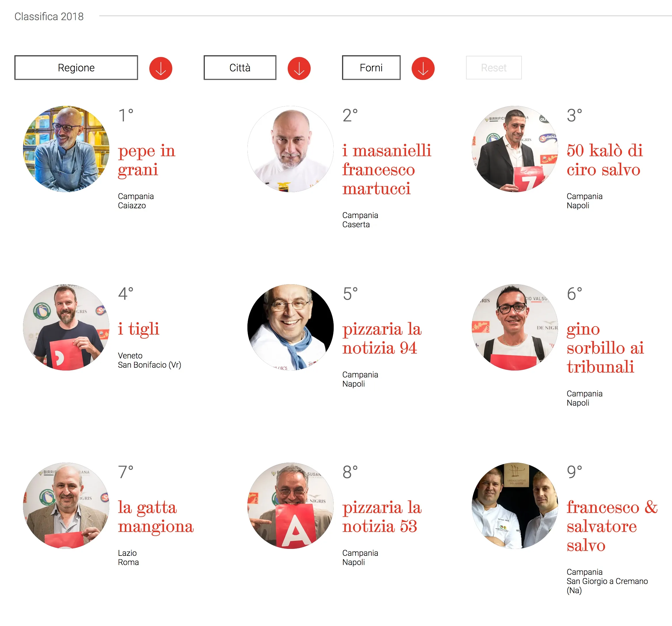The height and width of the screenshot is (626, 672).
Task: Click the ninth-place two chefs photo
Action: click(x=515, y=506)
